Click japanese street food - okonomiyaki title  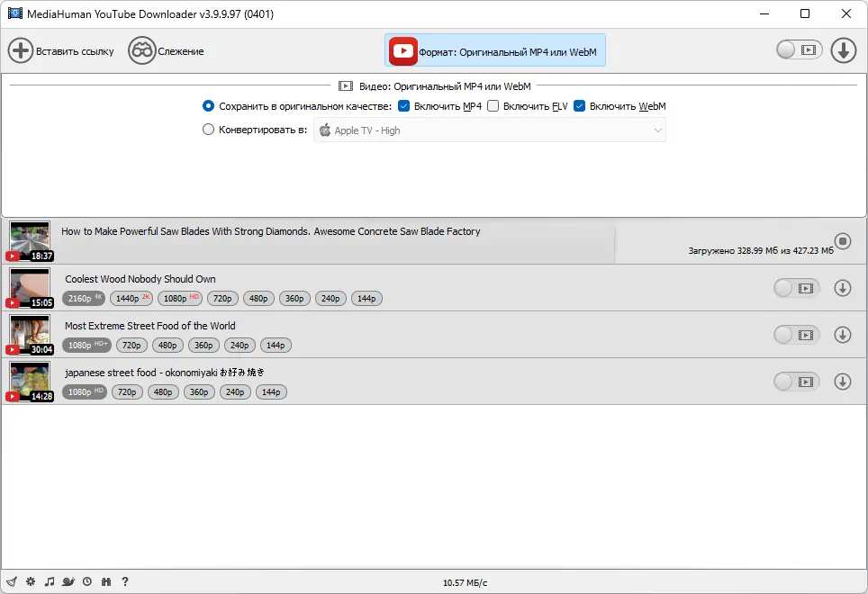[x=165, y=373]
